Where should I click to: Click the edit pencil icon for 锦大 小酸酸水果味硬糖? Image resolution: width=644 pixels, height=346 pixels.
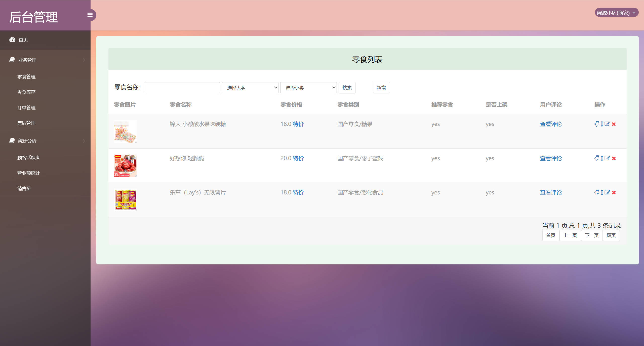click(x=607, y=124)
